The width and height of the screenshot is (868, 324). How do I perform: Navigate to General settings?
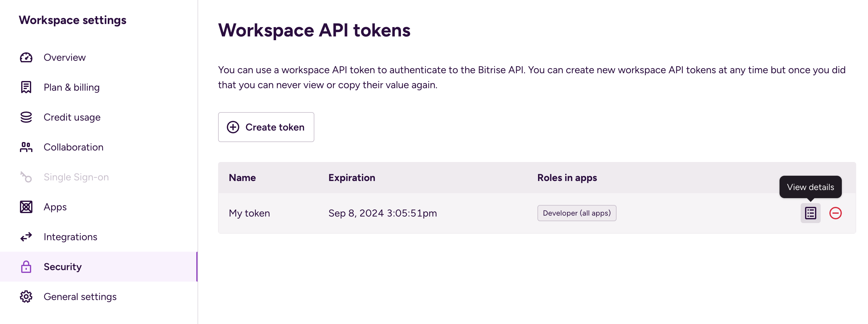coord(80,296)
